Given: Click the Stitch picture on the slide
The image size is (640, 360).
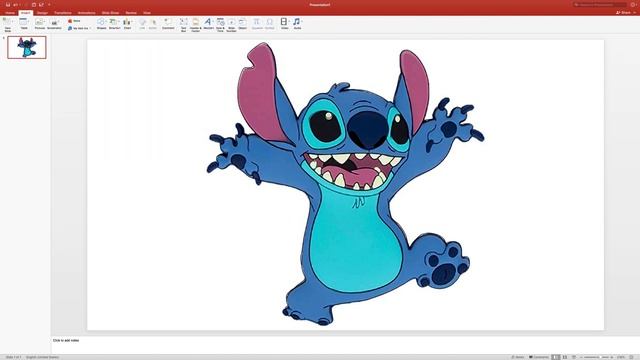Looking at the screenshot, I should 345,184.
